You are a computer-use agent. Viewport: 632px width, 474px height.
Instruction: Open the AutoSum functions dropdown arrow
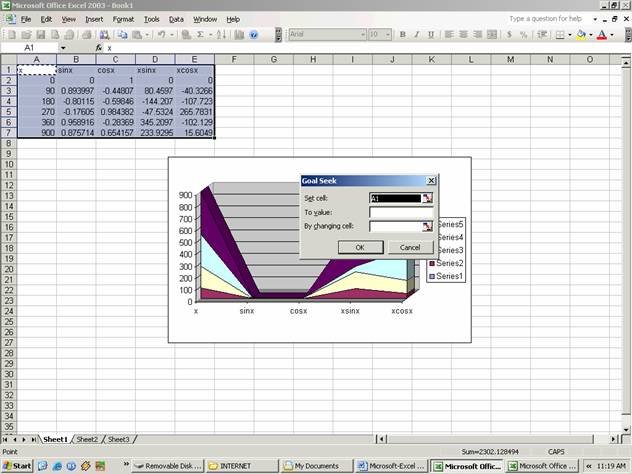(210, 35)
